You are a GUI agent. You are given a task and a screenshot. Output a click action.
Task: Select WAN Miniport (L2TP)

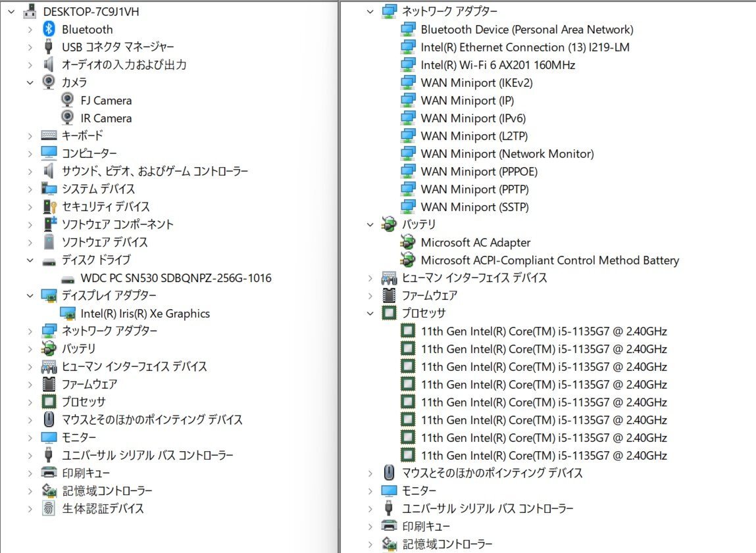[474, 136]
